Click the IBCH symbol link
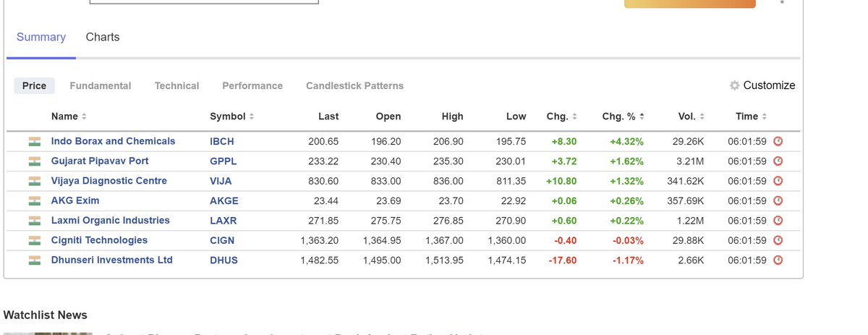This screenshot has height=335, width=868. [222, 142]
